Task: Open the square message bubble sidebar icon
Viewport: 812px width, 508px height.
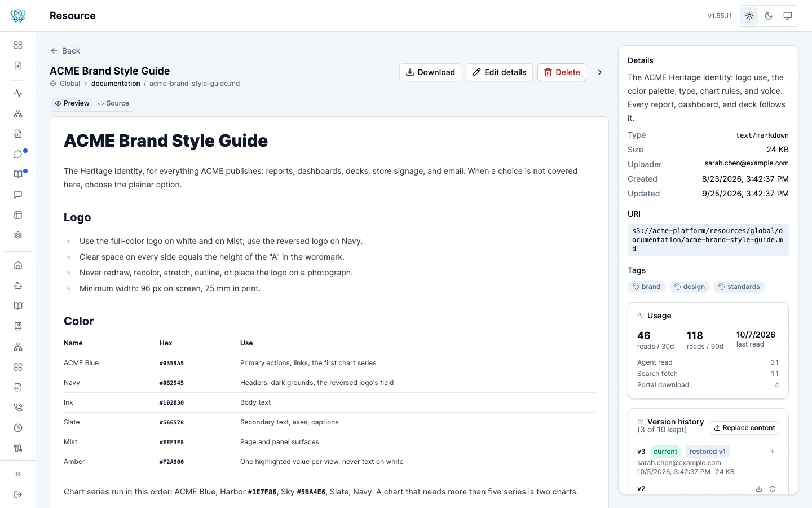Action: (x=18, y=195)
